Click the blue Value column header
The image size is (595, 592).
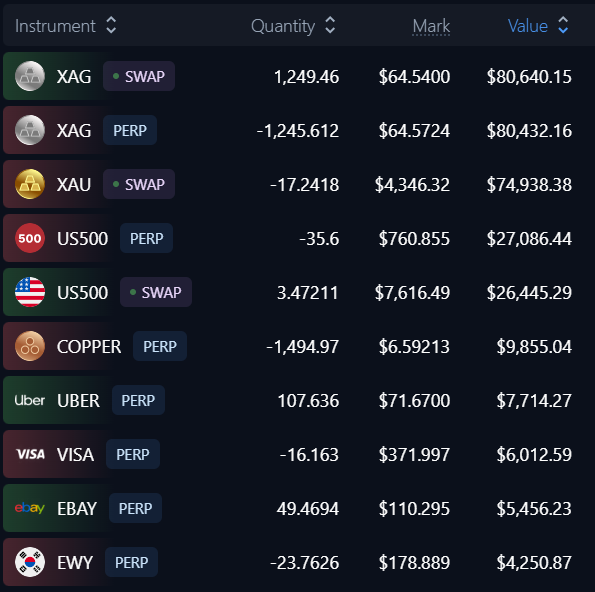pos(528,26)
